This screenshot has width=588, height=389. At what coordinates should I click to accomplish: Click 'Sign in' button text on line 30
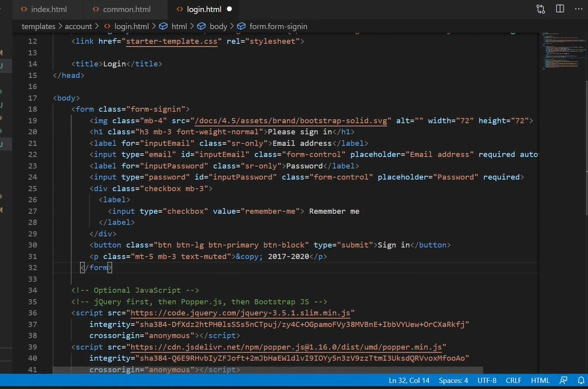pos(394,245)
